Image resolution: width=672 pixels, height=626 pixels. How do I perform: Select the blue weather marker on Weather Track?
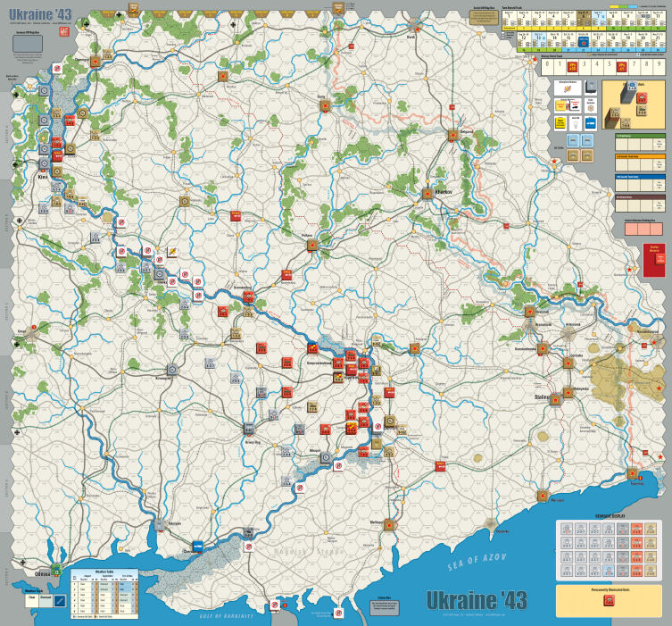click(x=60, y=601)
